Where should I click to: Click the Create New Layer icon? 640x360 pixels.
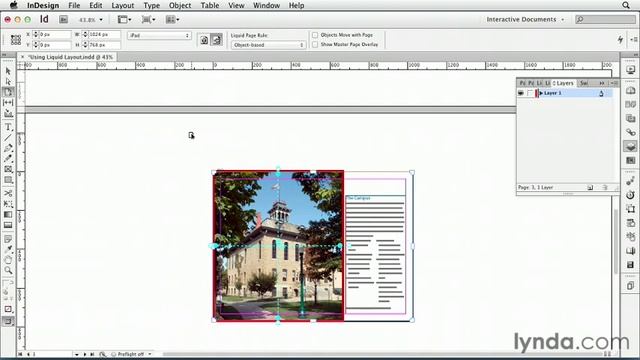[x=590, y=187]
